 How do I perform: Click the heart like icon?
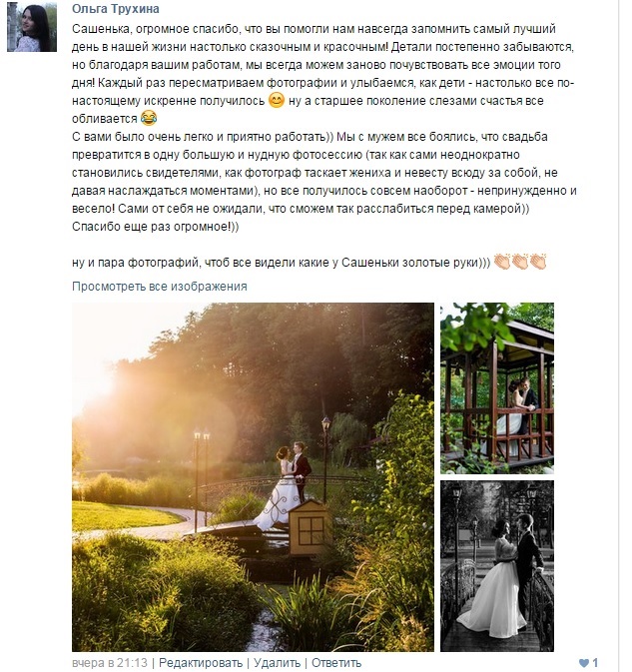click(x=584, y=663)
